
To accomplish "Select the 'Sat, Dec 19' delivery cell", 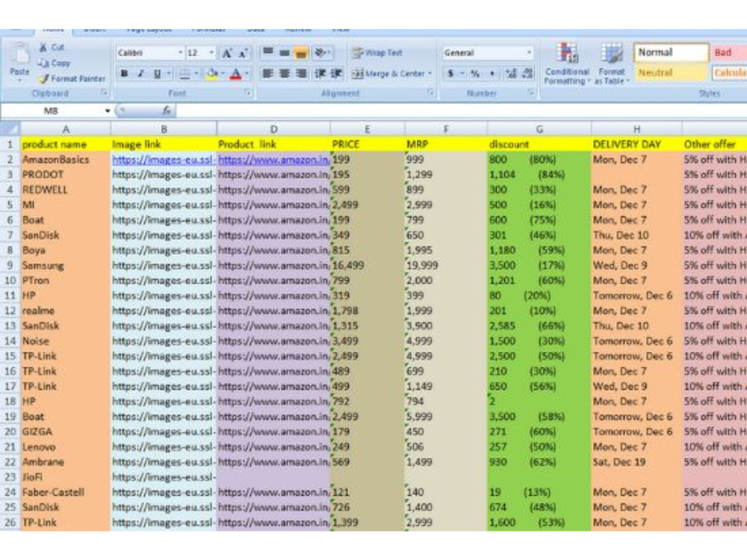I will (x=637, y=462).
